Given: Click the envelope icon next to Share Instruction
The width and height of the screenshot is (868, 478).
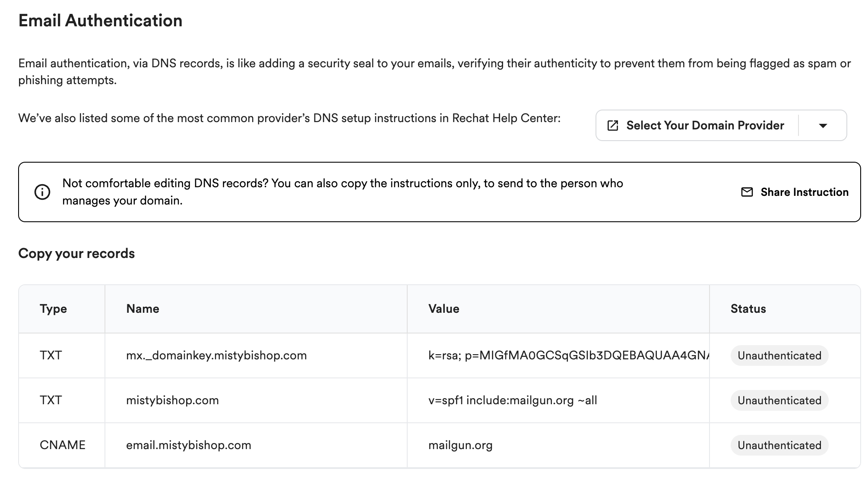Looking at the screenshot, I should (x=747, y=192).
